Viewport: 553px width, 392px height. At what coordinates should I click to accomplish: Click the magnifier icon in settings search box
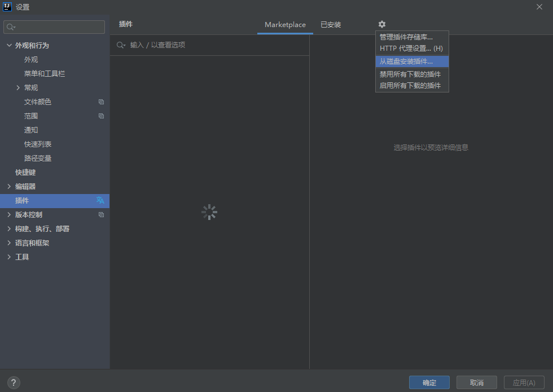coord(10,27)
